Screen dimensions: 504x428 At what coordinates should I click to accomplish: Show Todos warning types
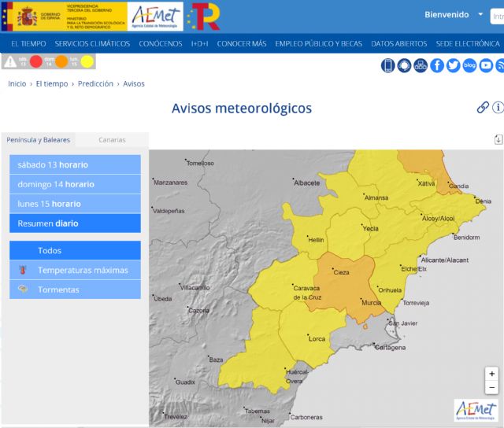tap(75, 250)
